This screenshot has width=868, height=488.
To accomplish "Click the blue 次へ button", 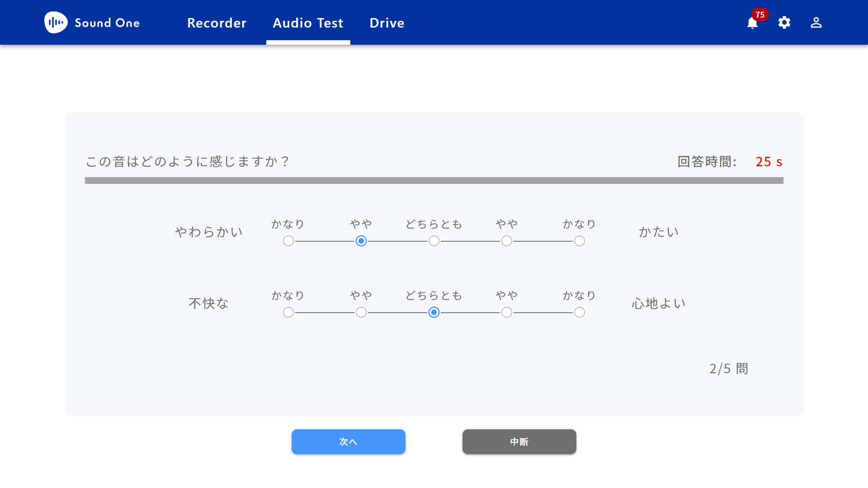I will pyautogui.click(x=349, y=441).
